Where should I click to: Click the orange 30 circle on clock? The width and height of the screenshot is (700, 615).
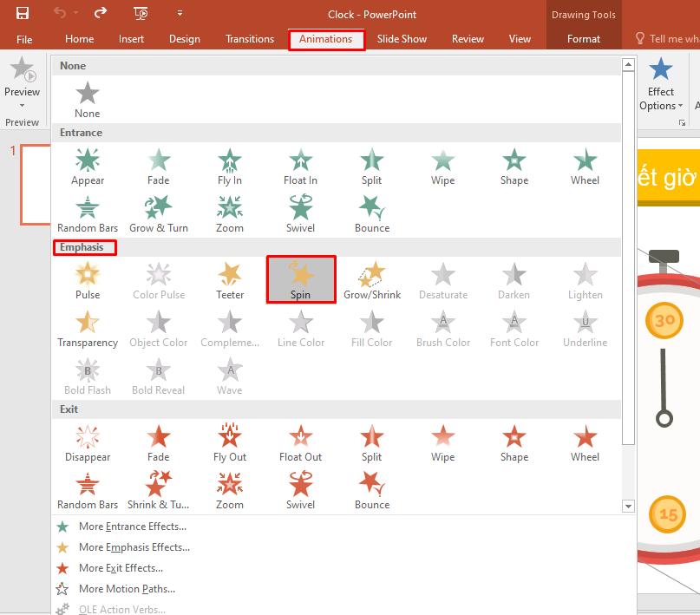click(x=664, y=320)
